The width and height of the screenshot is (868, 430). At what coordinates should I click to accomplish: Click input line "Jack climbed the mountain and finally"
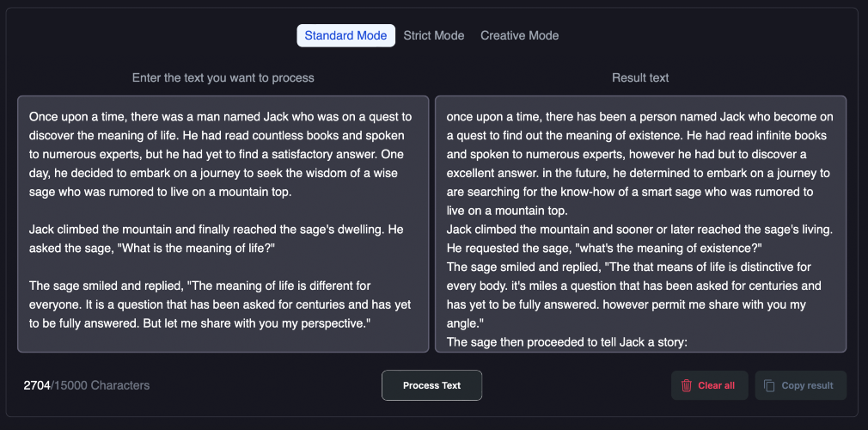tap(215, 230)
